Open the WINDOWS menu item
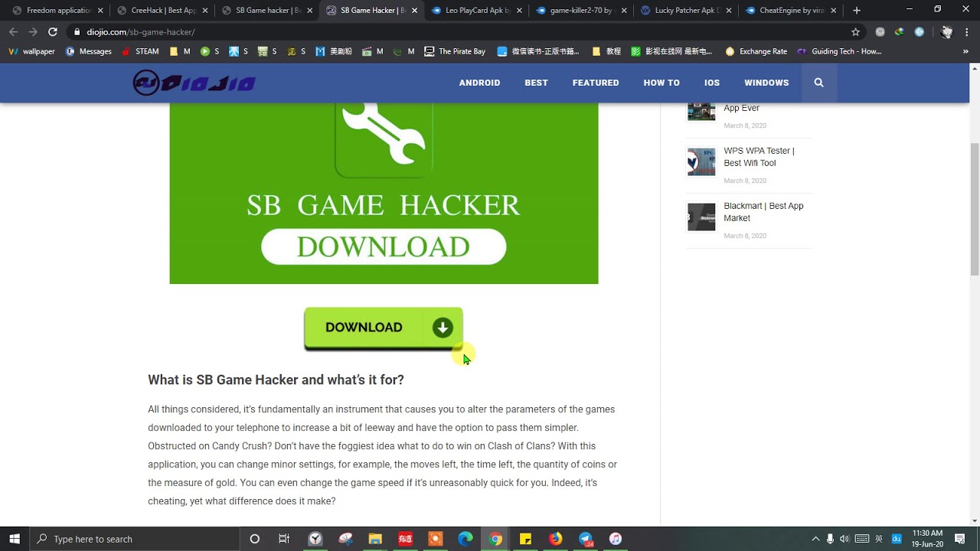 click(x=766, y=83)
